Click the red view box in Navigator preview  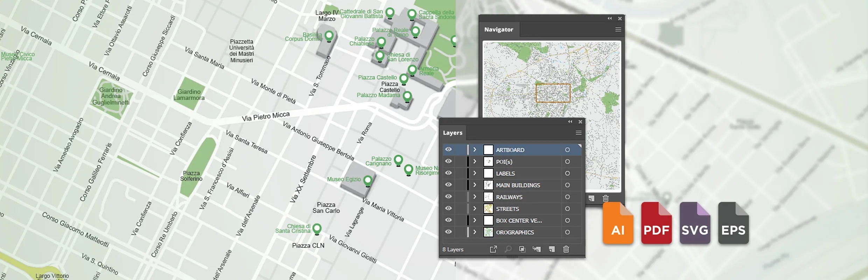[553, 93]
